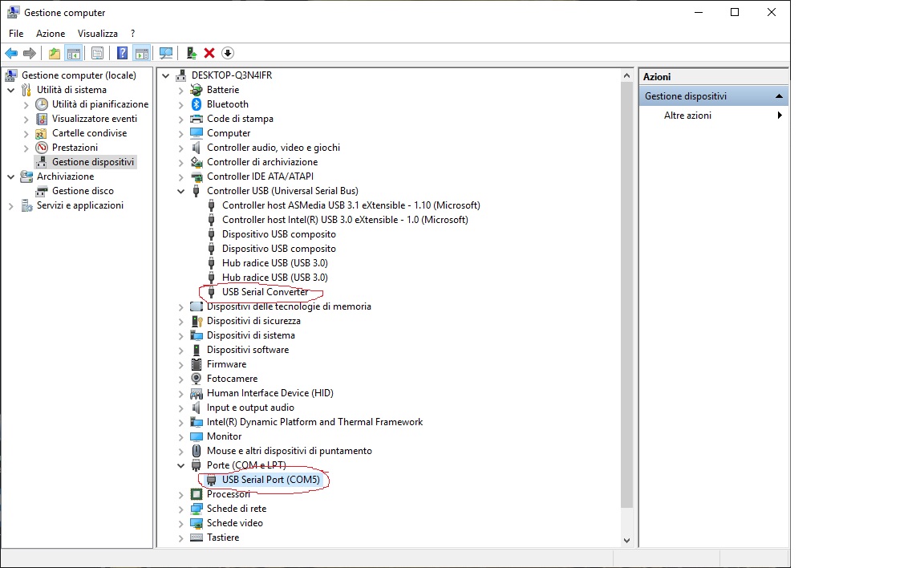Click the blue Back arrow in toolbar
Screen dimensions: 924x568
pos(11,53)
